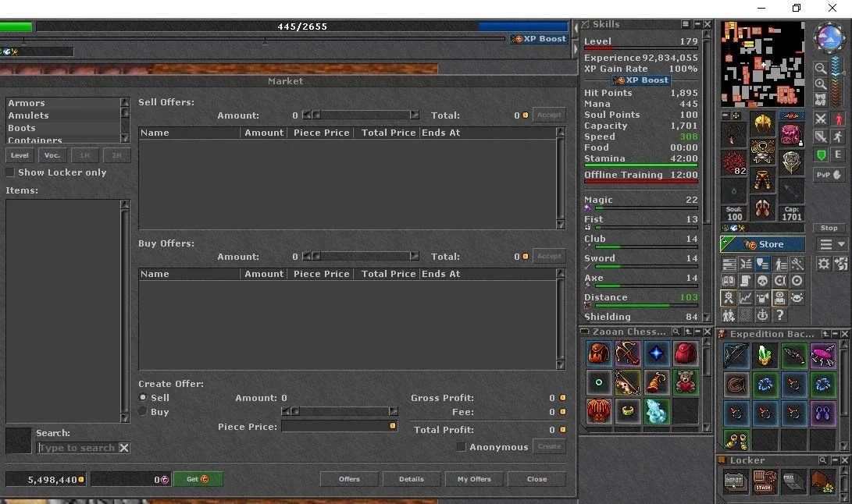Open the skull icon in sidebar
The width and height of the screenshot is (852, 504).
tap(762, 281)
